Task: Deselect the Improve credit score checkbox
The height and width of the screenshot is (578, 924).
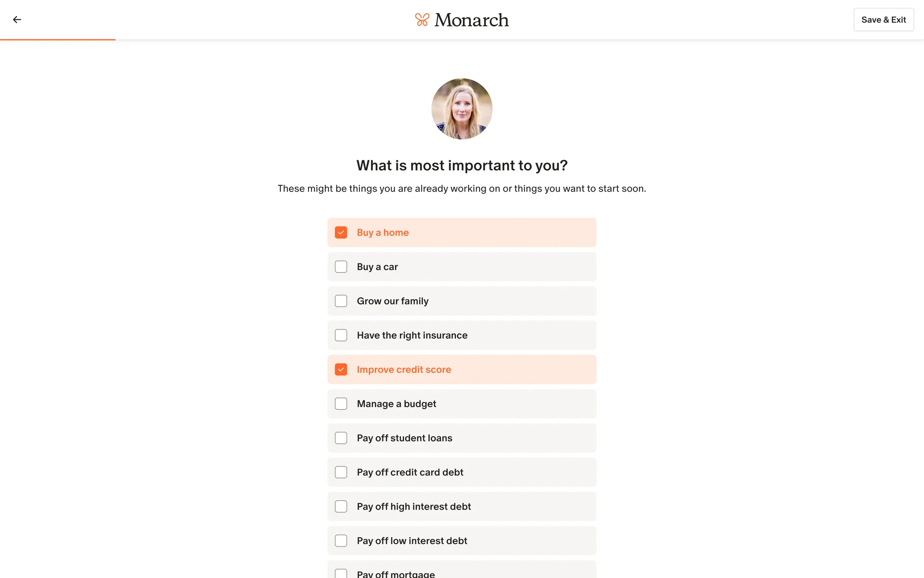Action: coord(341,369)
